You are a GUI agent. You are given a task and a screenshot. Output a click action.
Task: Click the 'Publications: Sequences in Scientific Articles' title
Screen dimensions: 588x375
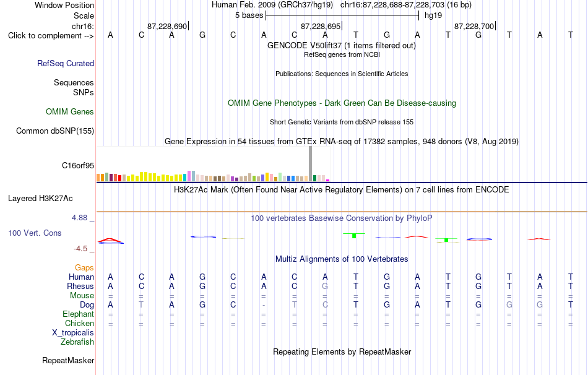[x=342, y=74]
